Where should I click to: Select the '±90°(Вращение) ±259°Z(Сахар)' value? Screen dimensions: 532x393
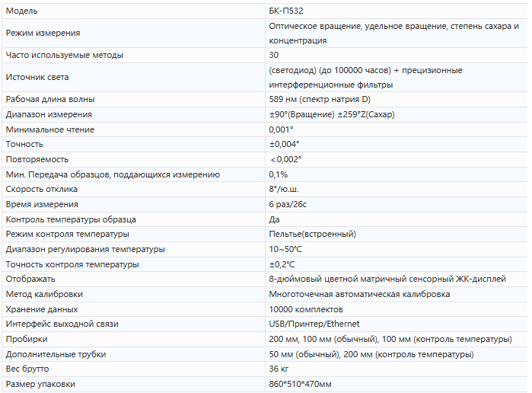pos(332,114)
